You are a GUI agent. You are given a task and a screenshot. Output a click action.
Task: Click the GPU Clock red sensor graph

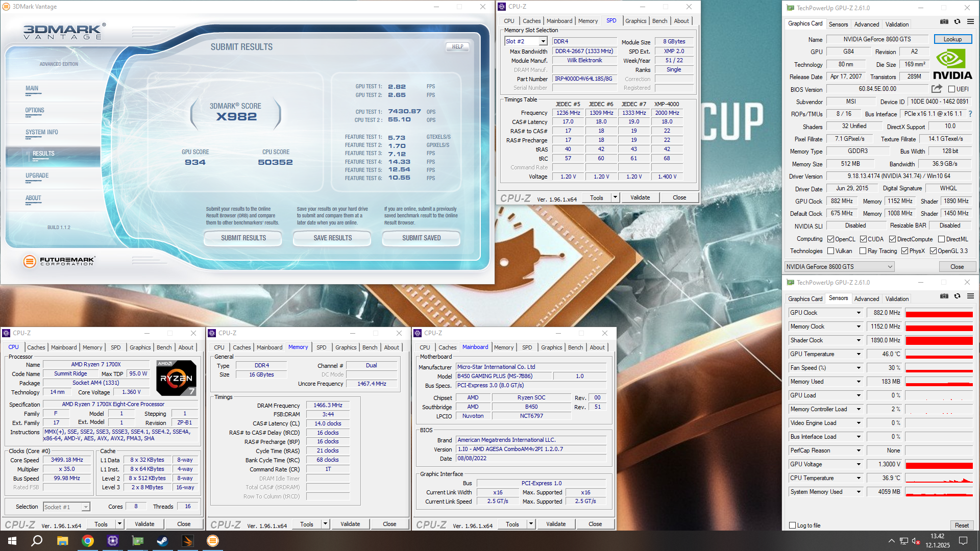coord(939,313)
